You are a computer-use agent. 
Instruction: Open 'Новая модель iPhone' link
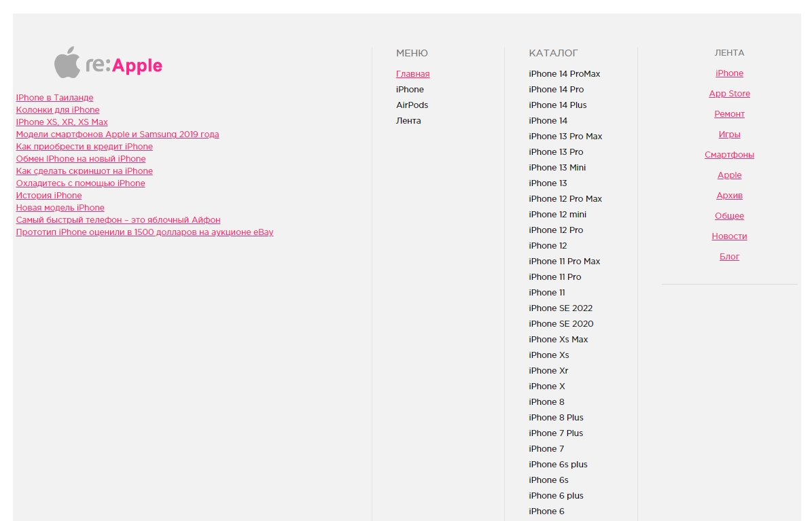(60, 208)
